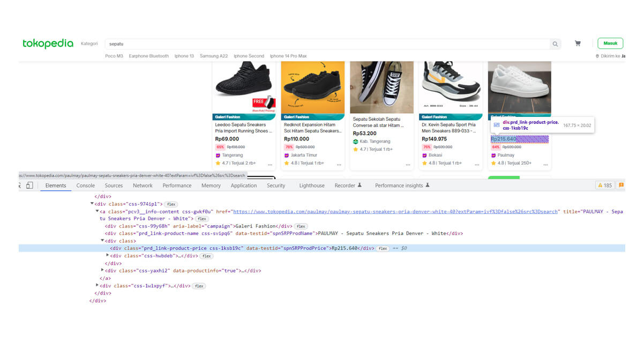Expand the css-1w1xpyf div node
The width and height of the screenshot is (644, 340).
coord(97,285)
